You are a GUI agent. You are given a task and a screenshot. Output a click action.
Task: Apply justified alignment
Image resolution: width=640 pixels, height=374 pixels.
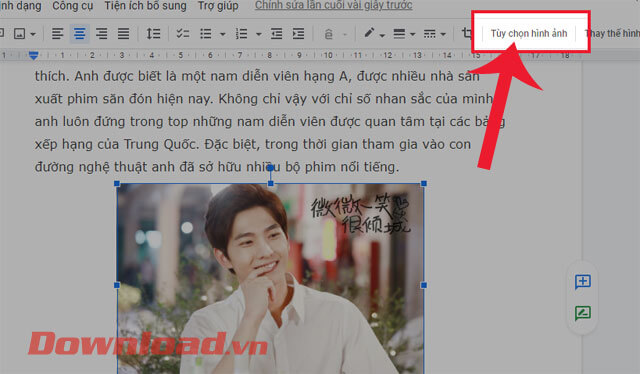123,33
